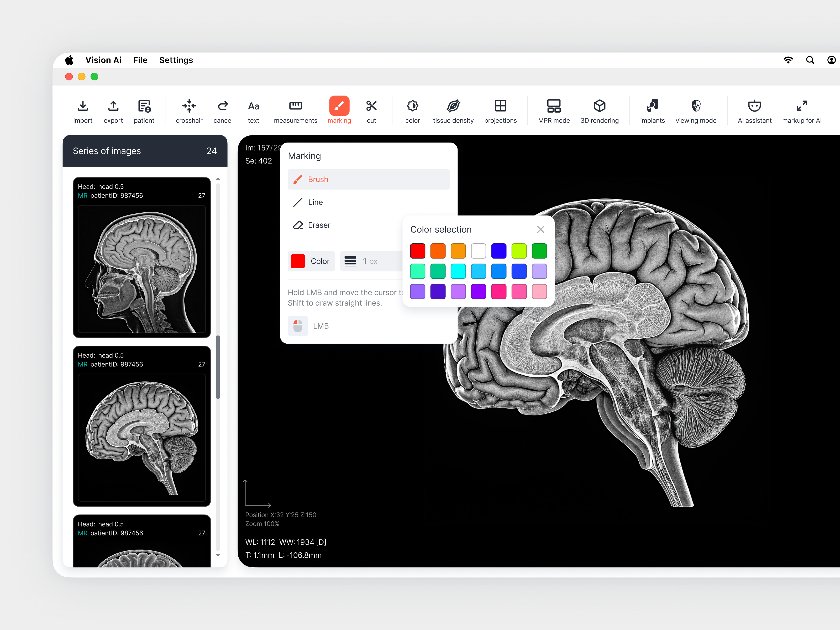This screenshot has width=840, height=630.
Task: Open the File menu
Action: (x=140, y=60)
